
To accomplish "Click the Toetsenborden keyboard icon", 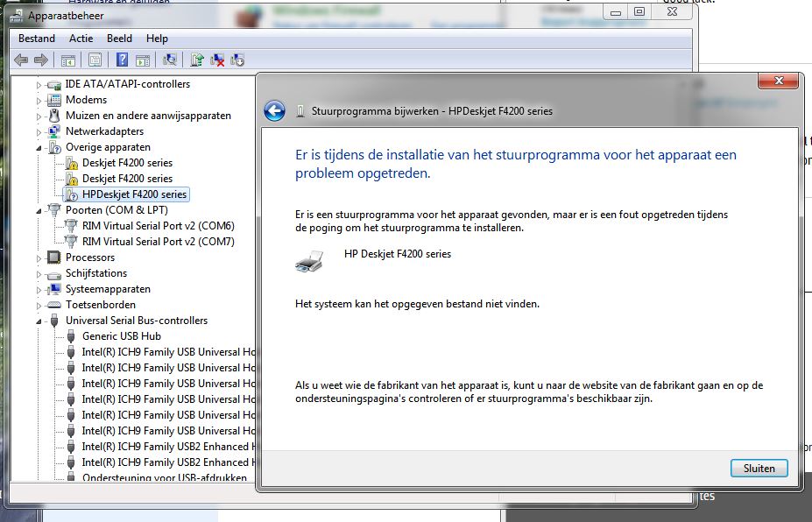I will pos(53,305).
